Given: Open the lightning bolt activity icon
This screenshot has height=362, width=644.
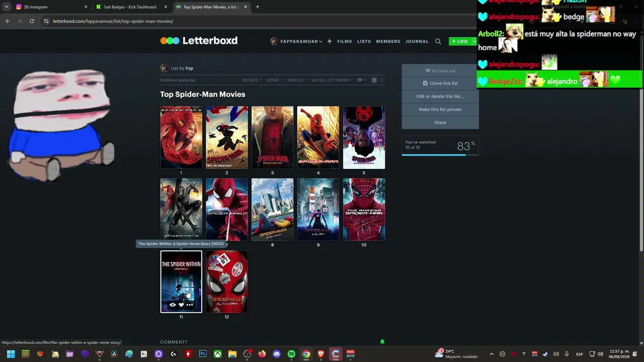Looking at the screenshot, I should [330, 41].
